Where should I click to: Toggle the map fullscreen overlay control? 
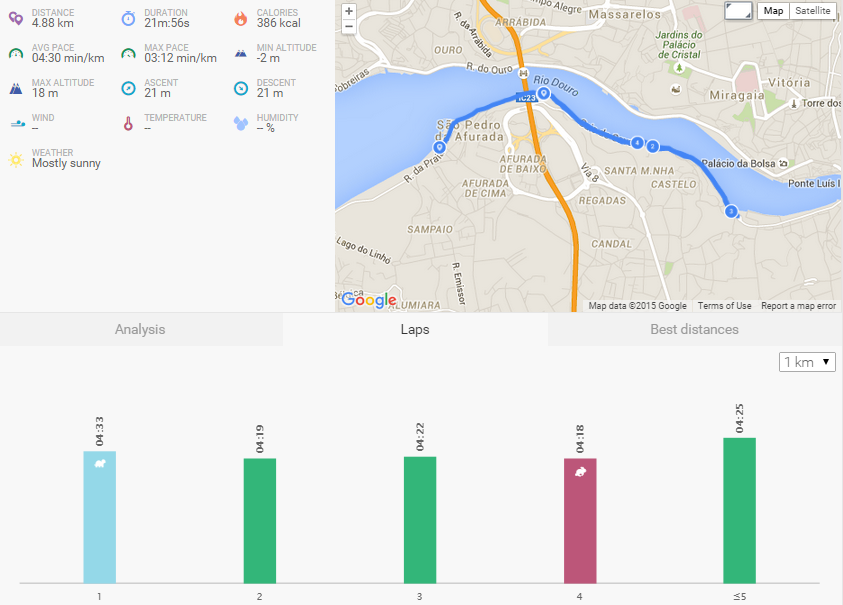[x=738, y=11]
